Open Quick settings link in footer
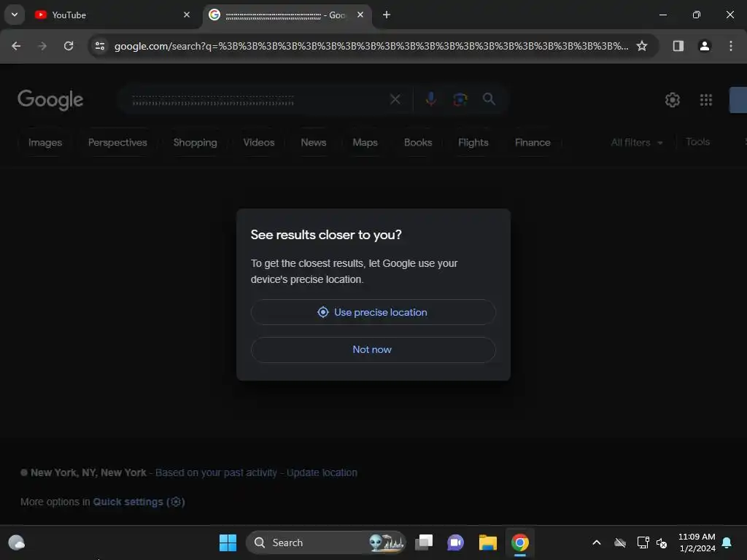747x560 pixels. (x=139, y=502)
